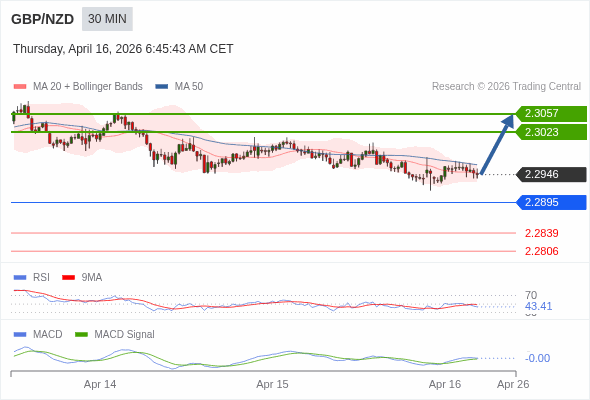Click the 9MA legend label

click(92, 278)
